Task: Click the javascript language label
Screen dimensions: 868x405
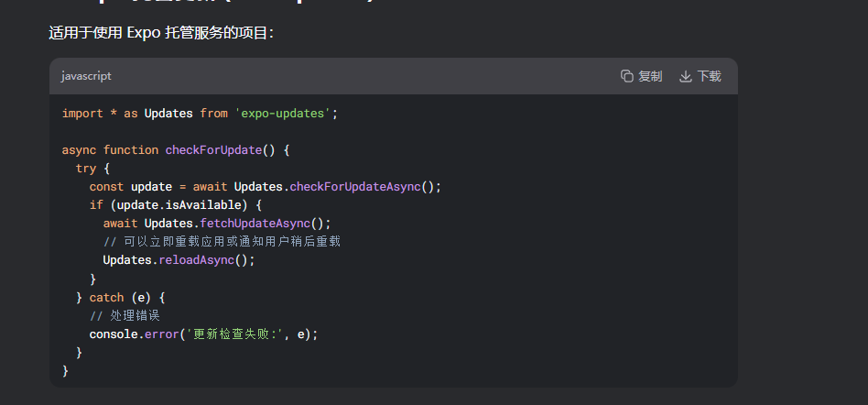Action: pyautogui.click(x=86, y=76)
